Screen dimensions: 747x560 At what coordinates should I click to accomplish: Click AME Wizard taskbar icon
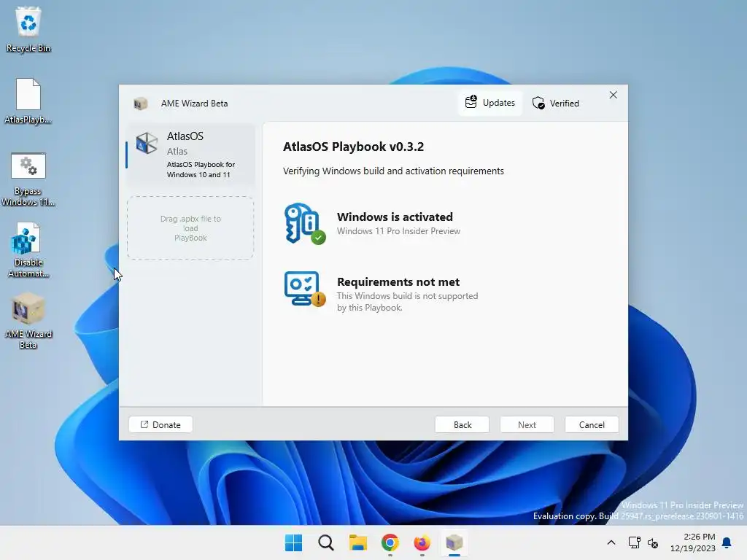click(454, 542)
